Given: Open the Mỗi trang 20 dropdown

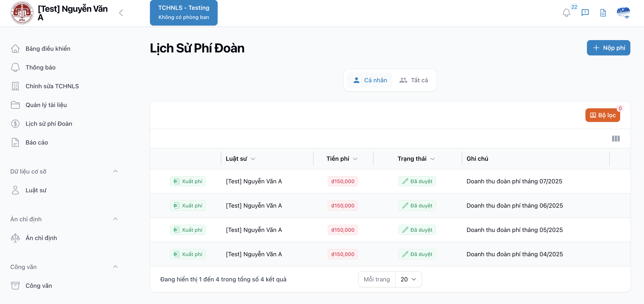Looking at the screenshot, I should click(x=408, y=279).
